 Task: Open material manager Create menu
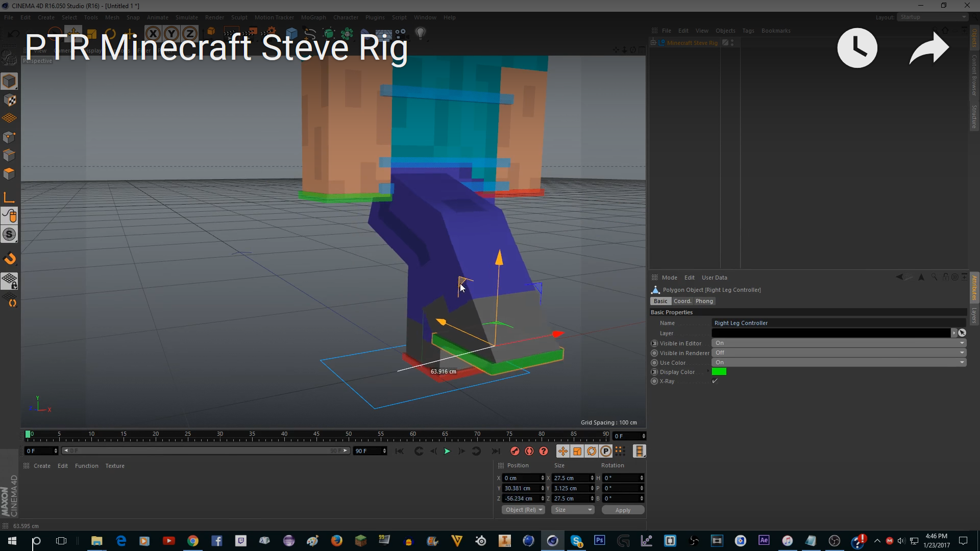(x=42, y=466)
